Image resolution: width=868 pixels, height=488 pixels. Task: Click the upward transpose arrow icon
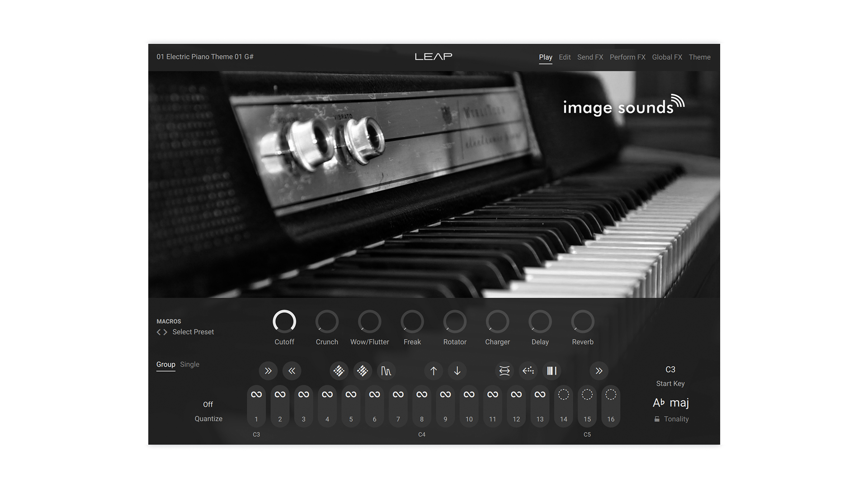coord(433,371)
